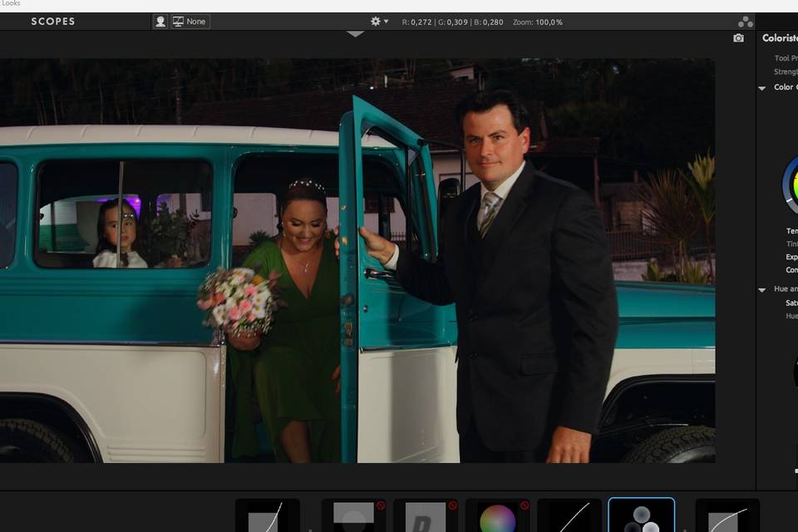Open the monitor preview None dropdown

click(190, 22)
